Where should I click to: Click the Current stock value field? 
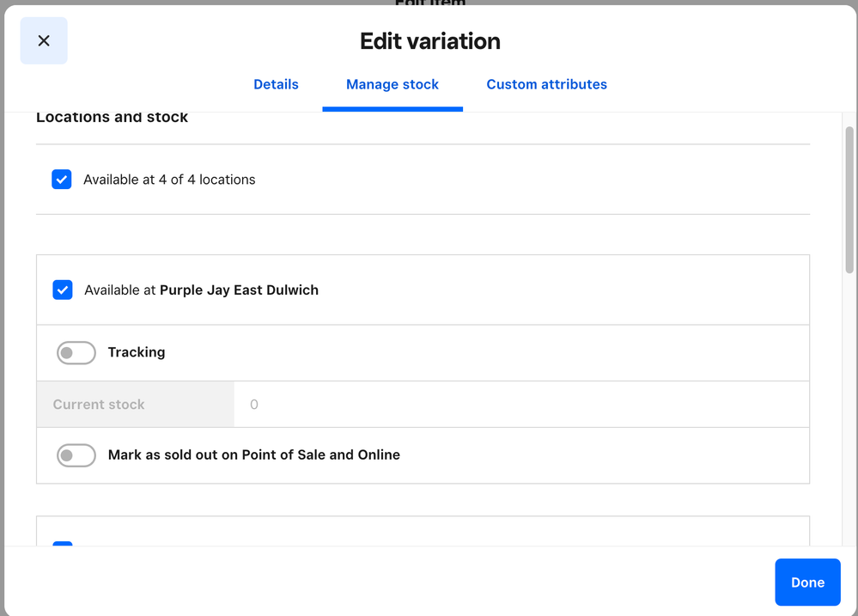[x=520, y=405]
